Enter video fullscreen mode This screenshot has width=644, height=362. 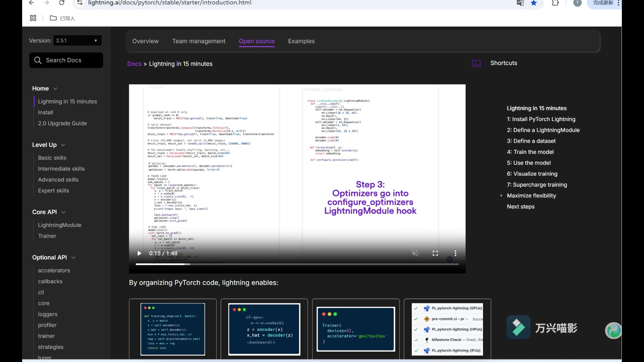[x=435, y=253]
